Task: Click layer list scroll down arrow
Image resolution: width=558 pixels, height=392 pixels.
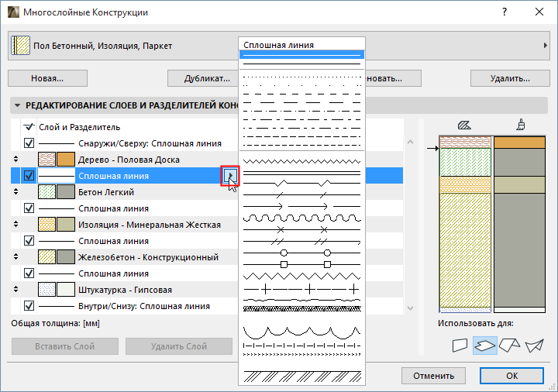Action: [410, 308]
